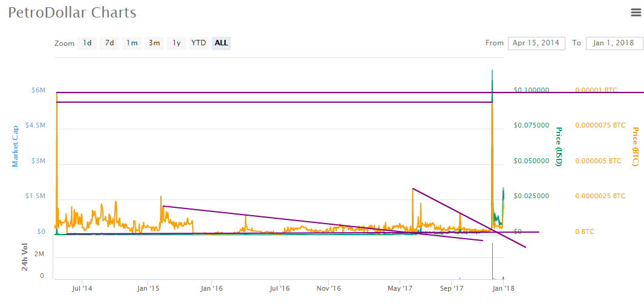Click the May '17 date label

tap(400, 288)
